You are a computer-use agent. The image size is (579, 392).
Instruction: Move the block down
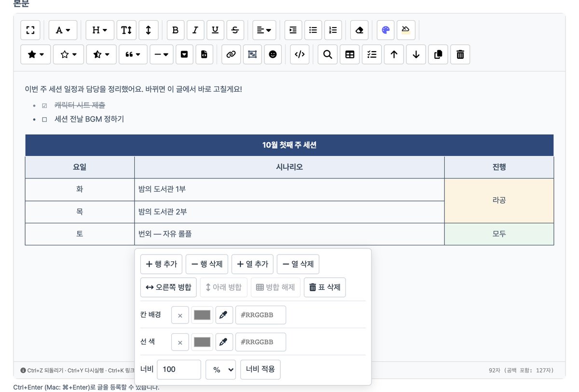pyautogui.click(x=416, y=54)
